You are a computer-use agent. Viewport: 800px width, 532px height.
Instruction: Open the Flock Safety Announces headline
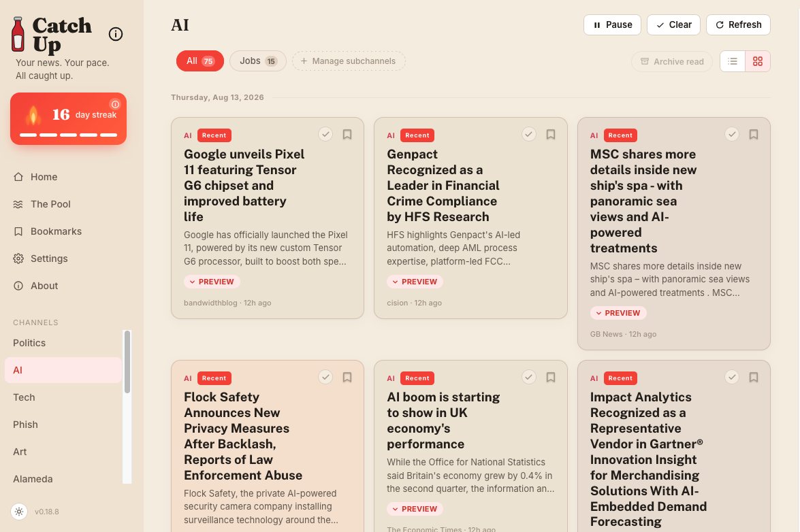tap(243, 436)
